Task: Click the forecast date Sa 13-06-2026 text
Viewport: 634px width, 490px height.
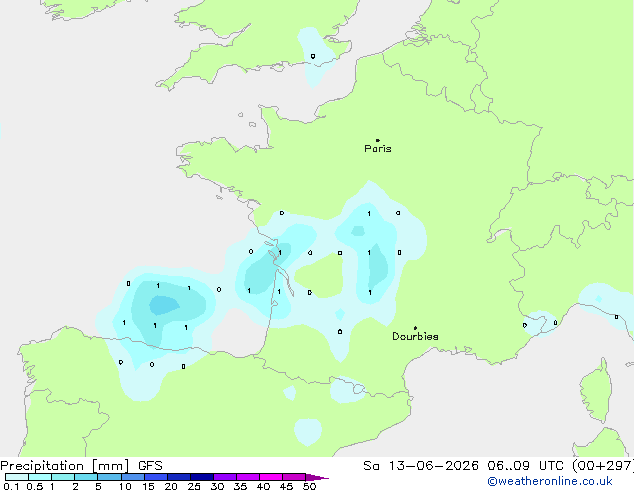Action: pyautogui.click(x=421, y=466)
